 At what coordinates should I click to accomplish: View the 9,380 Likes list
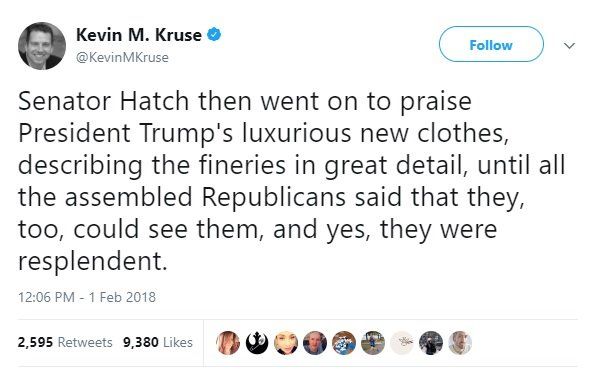pos(158,342)
